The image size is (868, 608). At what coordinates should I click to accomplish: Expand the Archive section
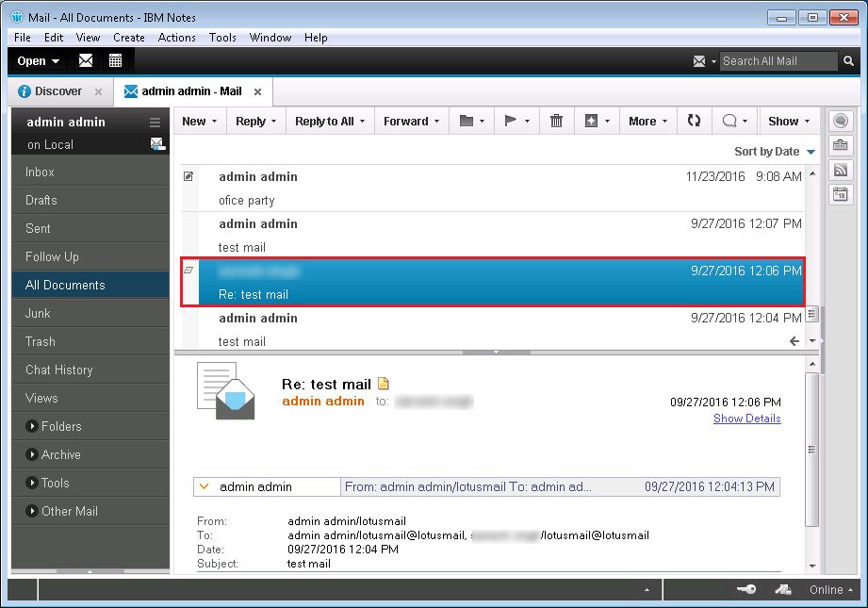pos(31,454)
